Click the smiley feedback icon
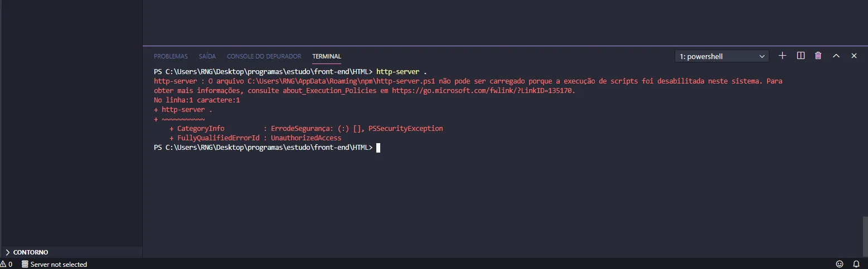This screenshot has width=868, height=269. click(840, 264)
